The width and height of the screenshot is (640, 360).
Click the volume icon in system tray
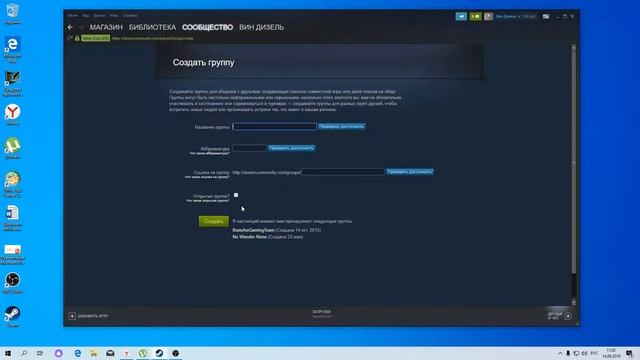click(584, 353)
